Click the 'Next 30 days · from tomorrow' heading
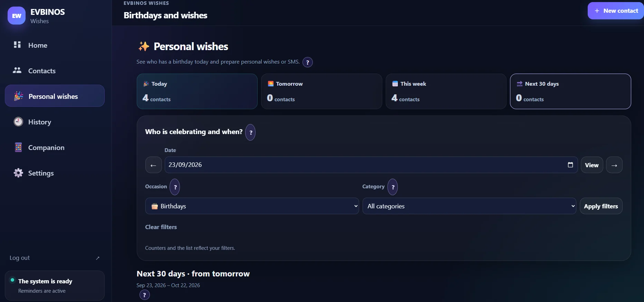This screenshot has height=302, width=644. point(193,274)
